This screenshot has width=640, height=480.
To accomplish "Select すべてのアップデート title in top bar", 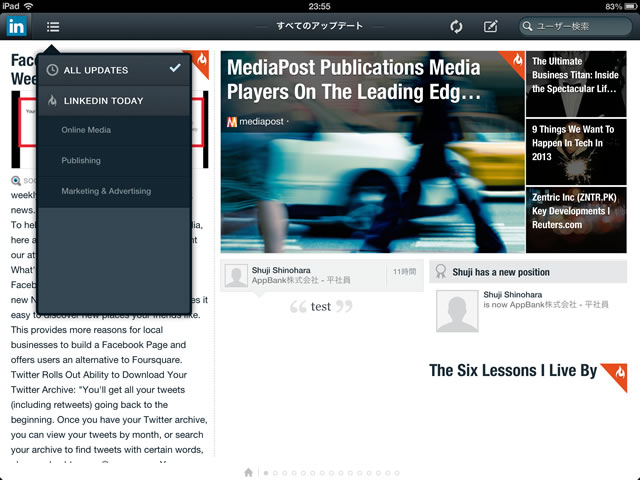I will tap(320, 26).
